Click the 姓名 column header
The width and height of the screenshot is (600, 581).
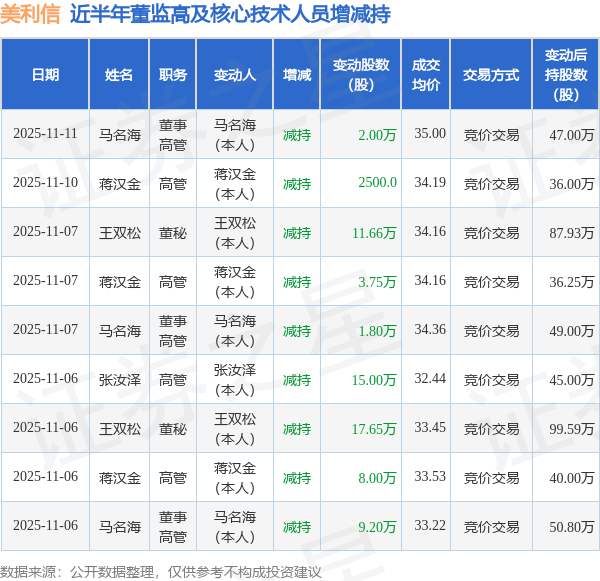119,75
